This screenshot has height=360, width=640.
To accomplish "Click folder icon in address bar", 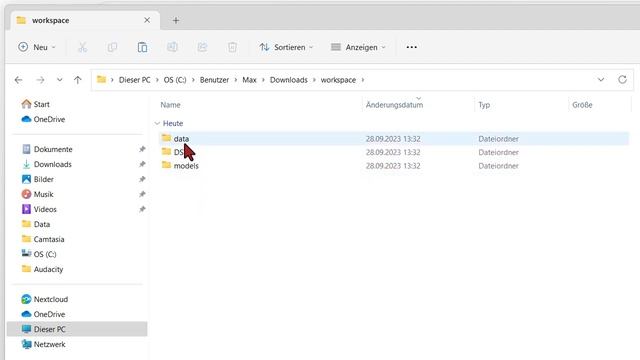I will tap(101, 80).
